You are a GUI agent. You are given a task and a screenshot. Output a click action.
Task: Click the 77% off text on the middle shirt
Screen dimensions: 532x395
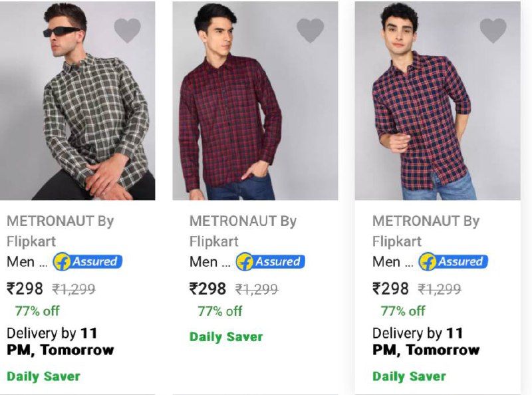click(x=220, y=311)
